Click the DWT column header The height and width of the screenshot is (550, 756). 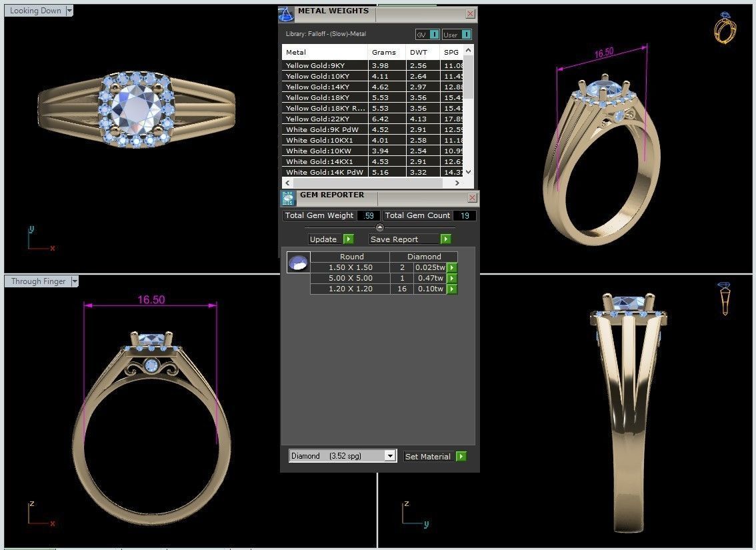pos(423,52)
